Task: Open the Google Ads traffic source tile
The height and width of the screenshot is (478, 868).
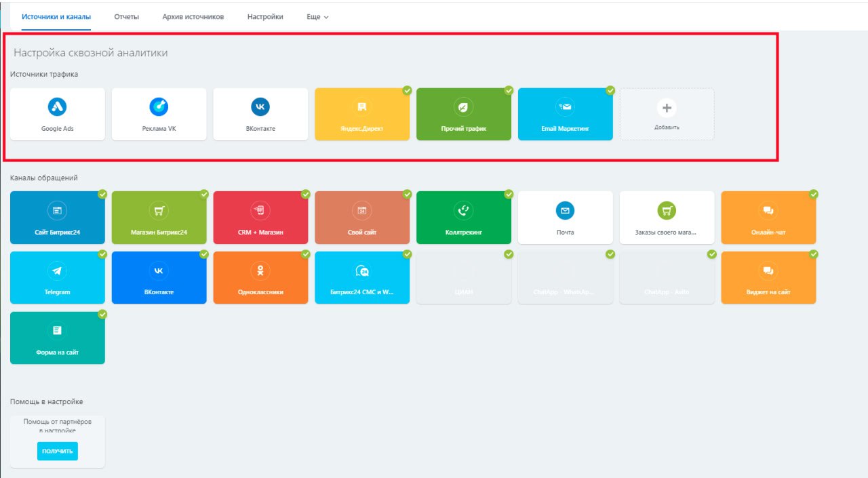Action: click(x=58, y=114)
